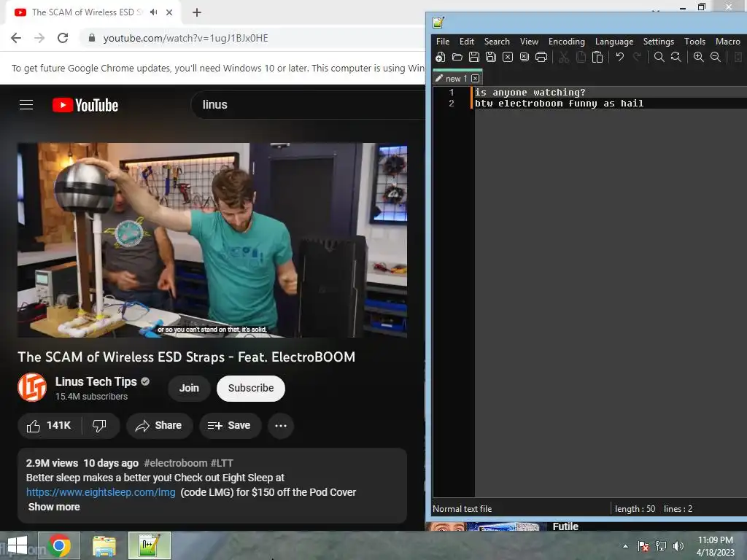Subscribe to Linus Tech Tips
The image size is (747, 560).
[x=251, y=388]
